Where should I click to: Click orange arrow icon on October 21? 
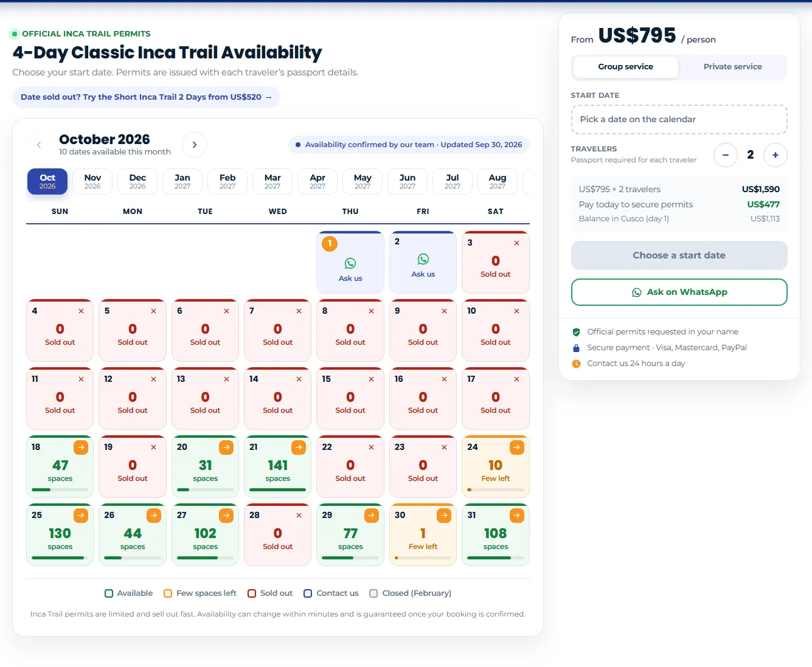click(x=299, y=448)
